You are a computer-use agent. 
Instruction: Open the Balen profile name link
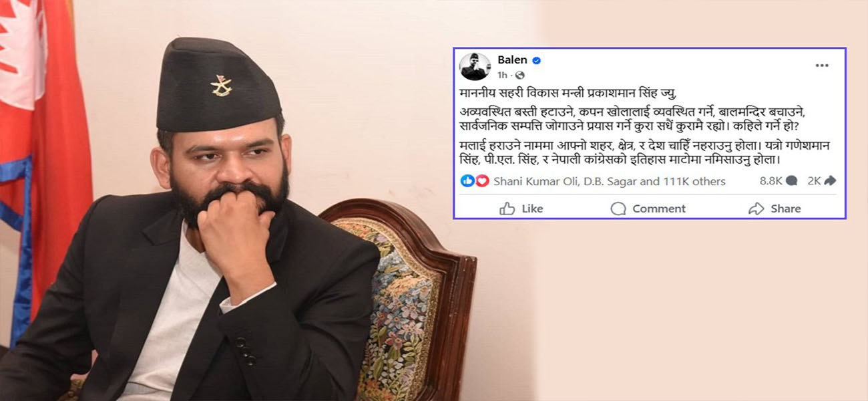pos(512,60)
